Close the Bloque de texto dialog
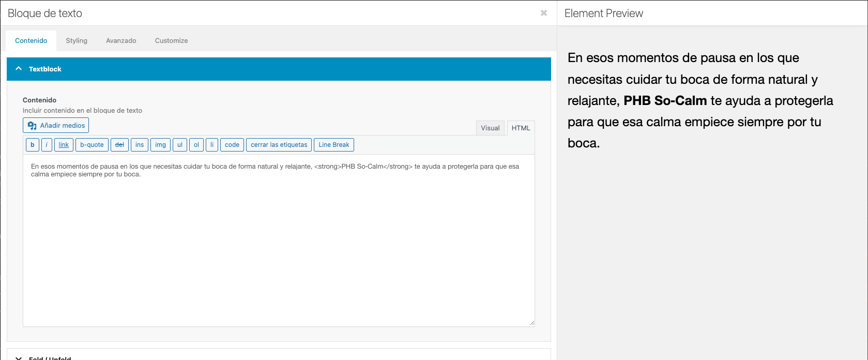The height and width of the screenshot is (360, 868). [544, 13]
